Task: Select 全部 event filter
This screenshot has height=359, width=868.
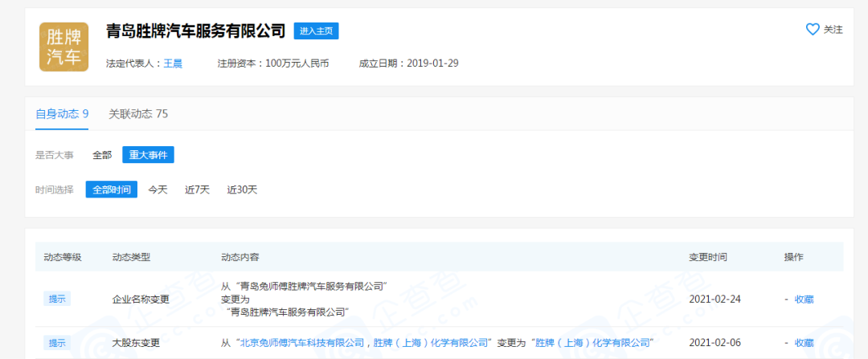Action: point(102,156)
